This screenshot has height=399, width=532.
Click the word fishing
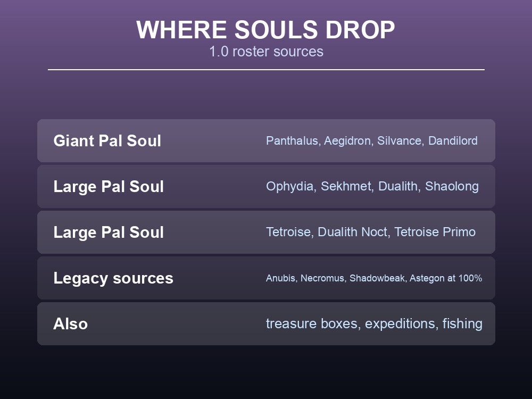point(462,323)
